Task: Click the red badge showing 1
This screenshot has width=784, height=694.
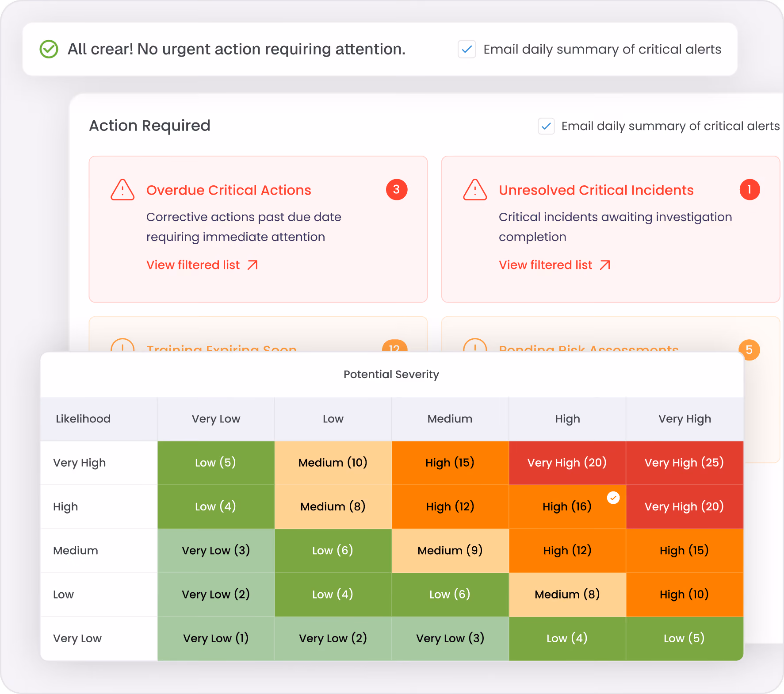Action: pos(750,190)
